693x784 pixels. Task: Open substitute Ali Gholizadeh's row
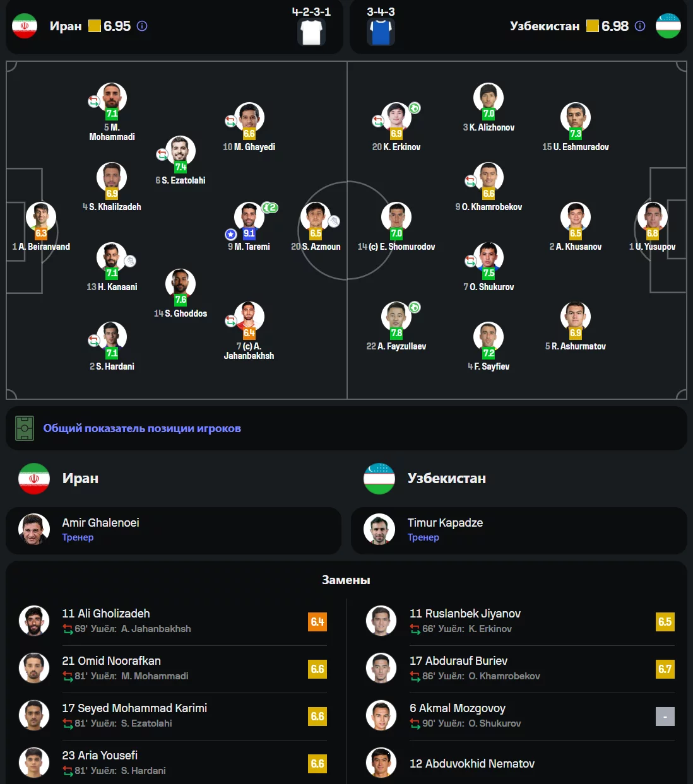coord(173,621)
